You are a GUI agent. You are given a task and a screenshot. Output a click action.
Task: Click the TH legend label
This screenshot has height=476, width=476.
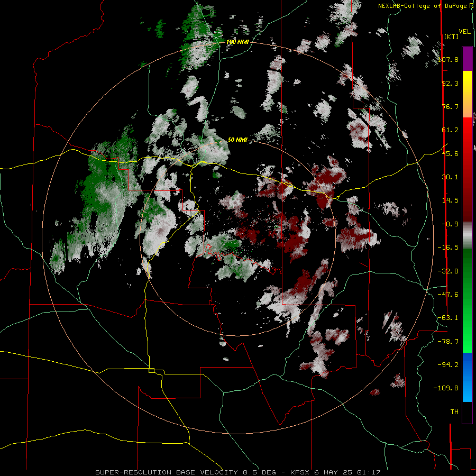454,412
